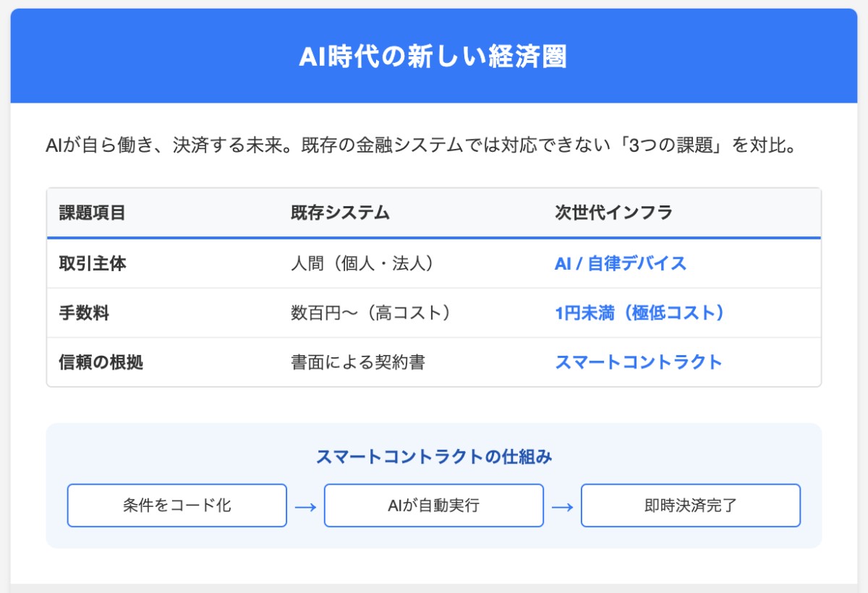Click the arrow before 即時決済完了 box
Viewport: 868px width, 593px height.
562,506
